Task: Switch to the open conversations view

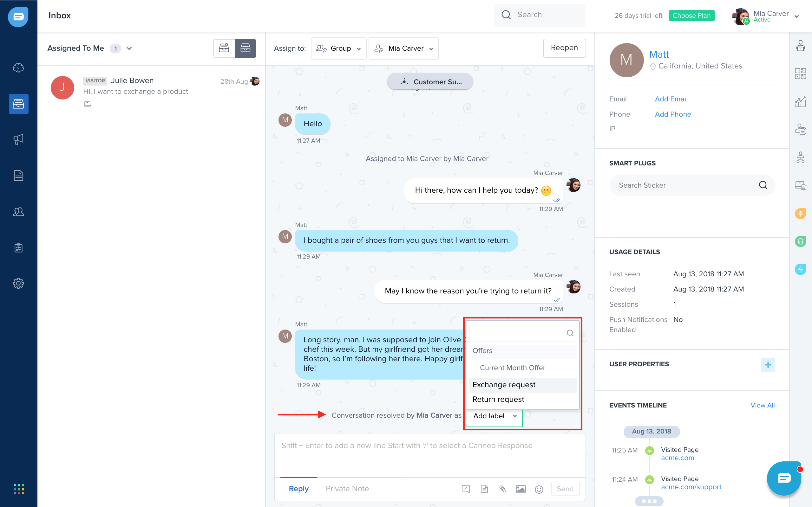Action: pos(224,48)
